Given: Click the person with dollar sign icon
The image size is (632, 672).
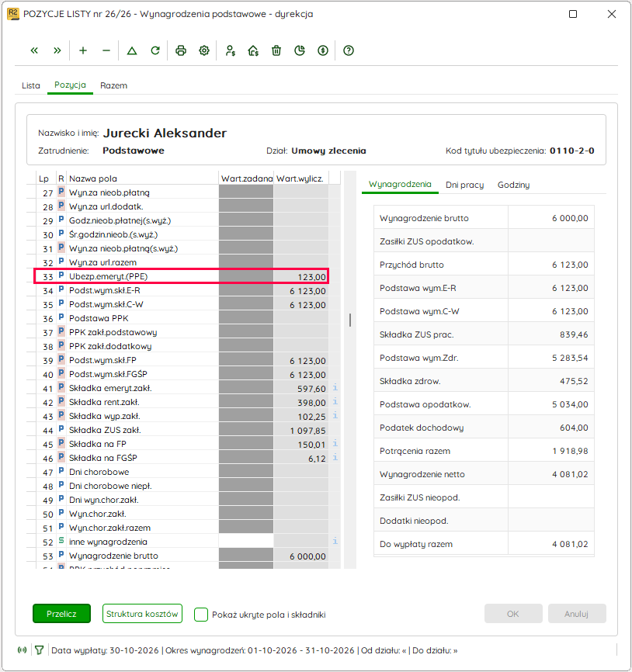Looking at the screenshot, I should [231, 50].
